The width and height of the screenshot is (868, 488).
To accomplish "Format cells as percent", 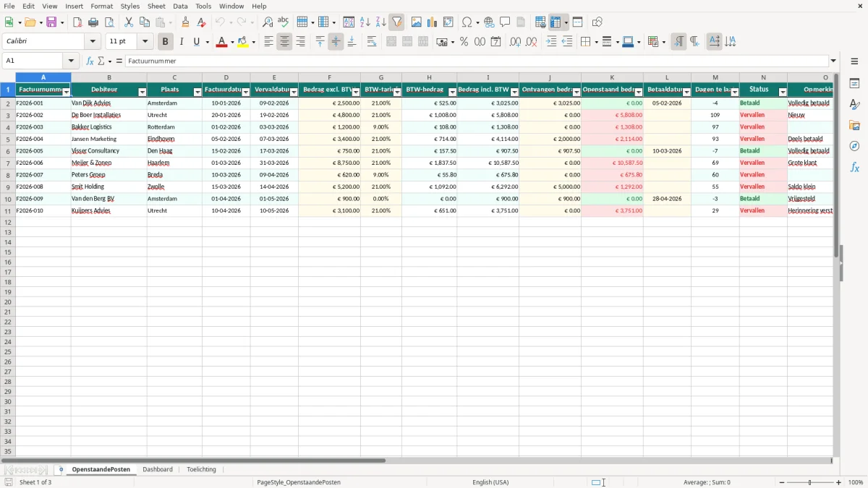I will coord(464,42).
